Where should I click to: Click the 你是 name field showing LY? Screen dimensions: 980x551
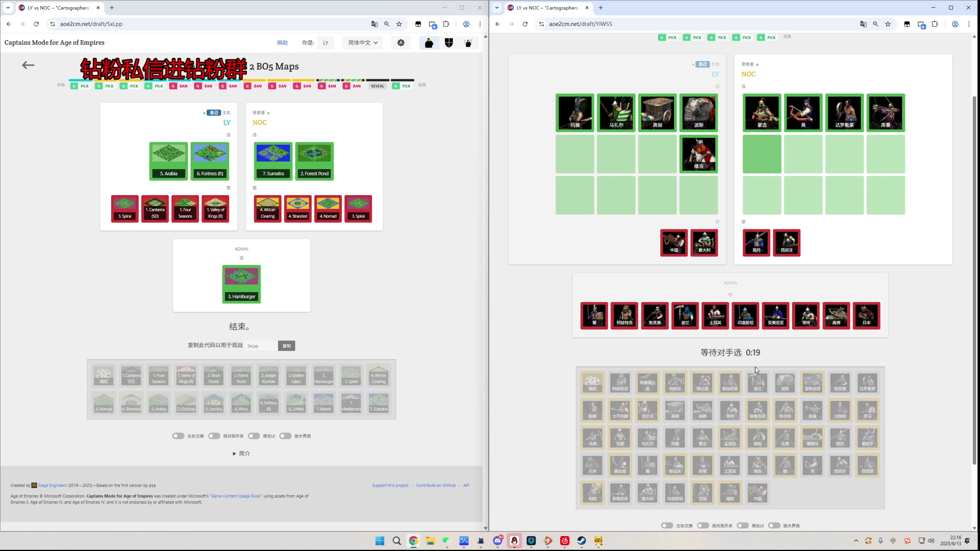point(326,43)
